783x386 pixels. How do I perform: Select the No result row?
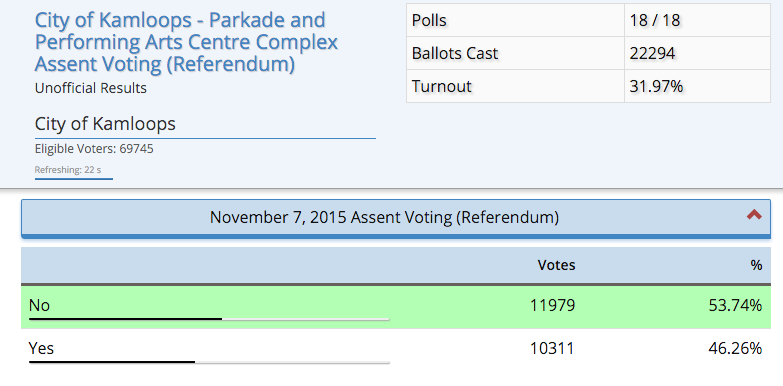395,307
